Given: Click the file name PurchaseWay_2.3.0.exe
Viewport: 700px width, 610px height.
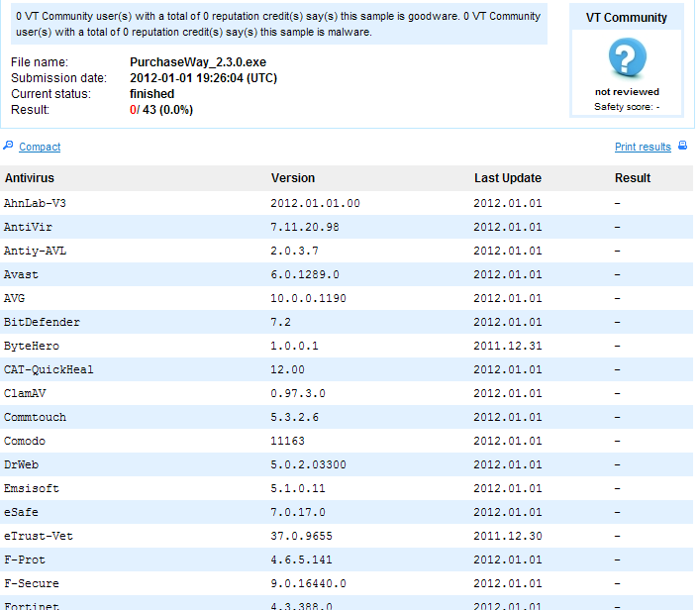Looking at the screenshot, I should (x=197, y=62).
